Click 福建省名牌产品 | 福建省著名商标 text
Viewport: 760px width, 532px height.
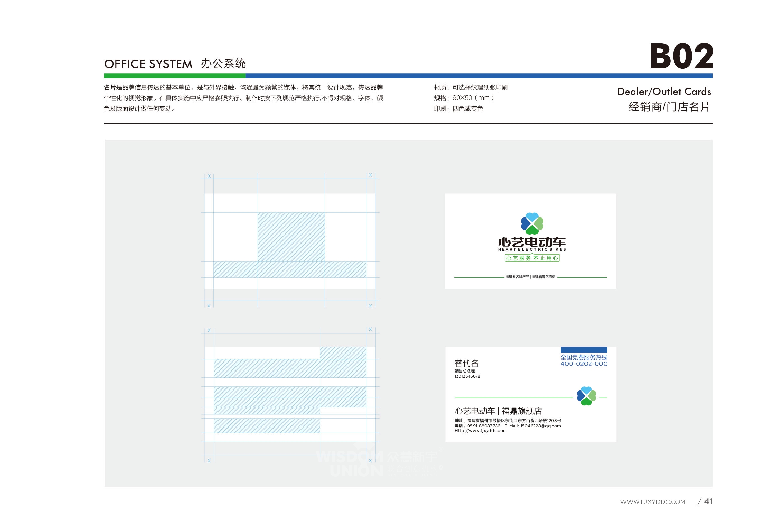pyautogui.click(x=530, y=277)
